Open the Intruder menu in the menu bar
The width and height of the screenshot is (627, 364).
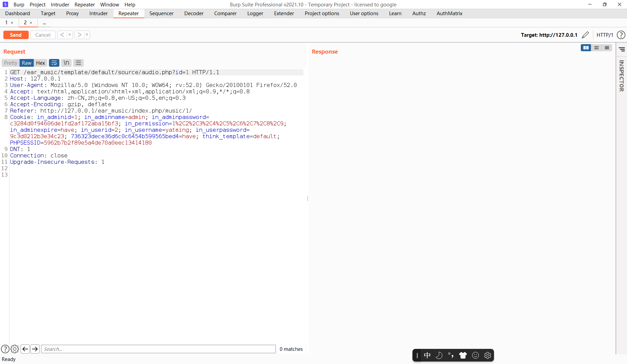tap(60, 4)
